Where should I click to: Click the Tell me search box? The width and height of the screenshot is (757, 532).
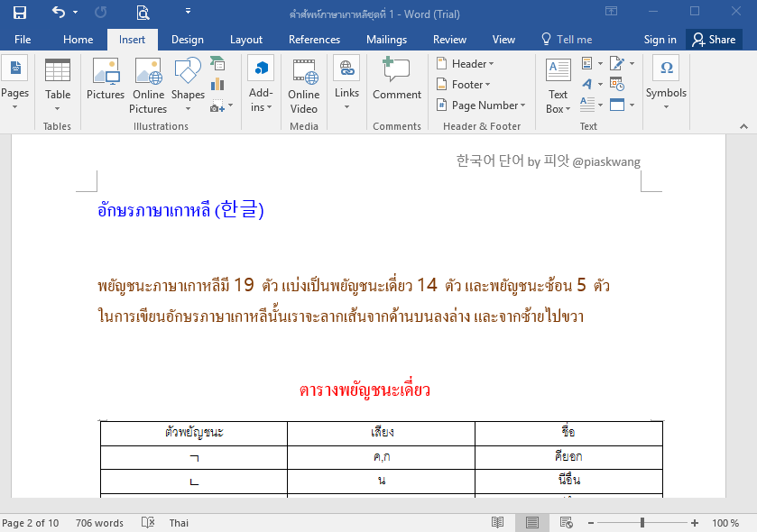click(568, 40)
